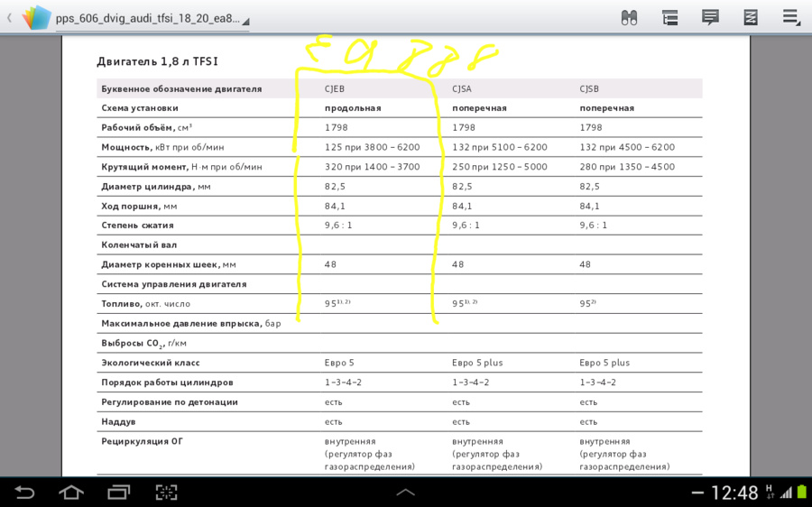Select the 'Система управления двигателя' row label
This screenshot has height=507, width=812.
tap(174, 284)
